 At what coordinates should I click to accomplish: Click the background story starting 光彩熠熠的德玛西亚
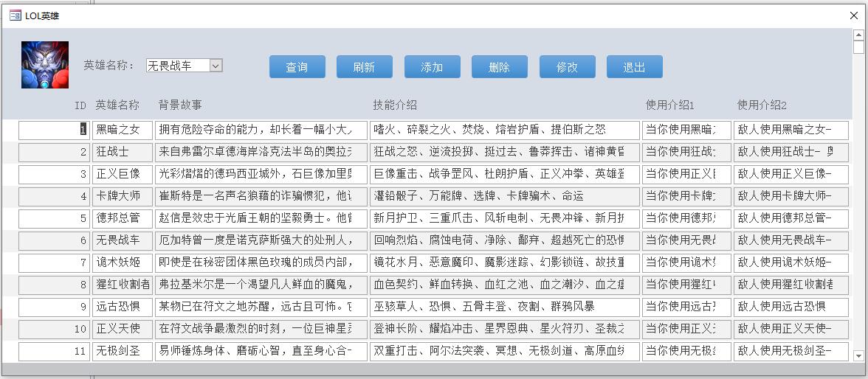coord(261,174)
